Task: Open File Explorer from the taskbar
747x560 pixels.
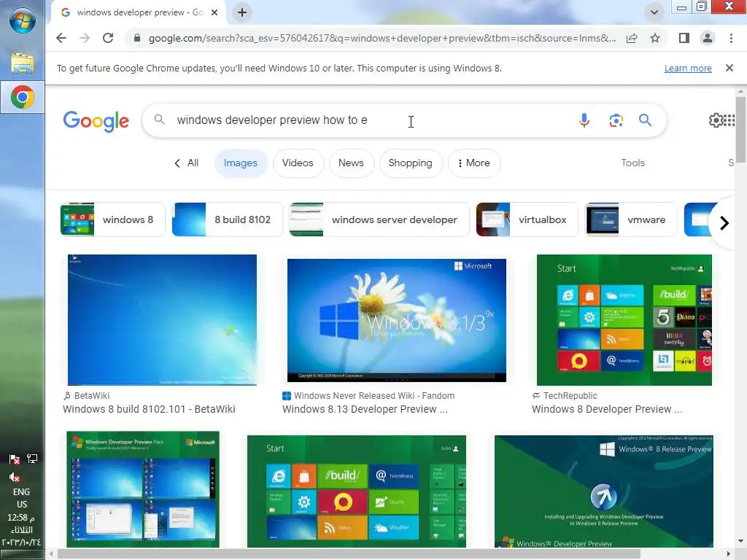Action: pos(23,63)
